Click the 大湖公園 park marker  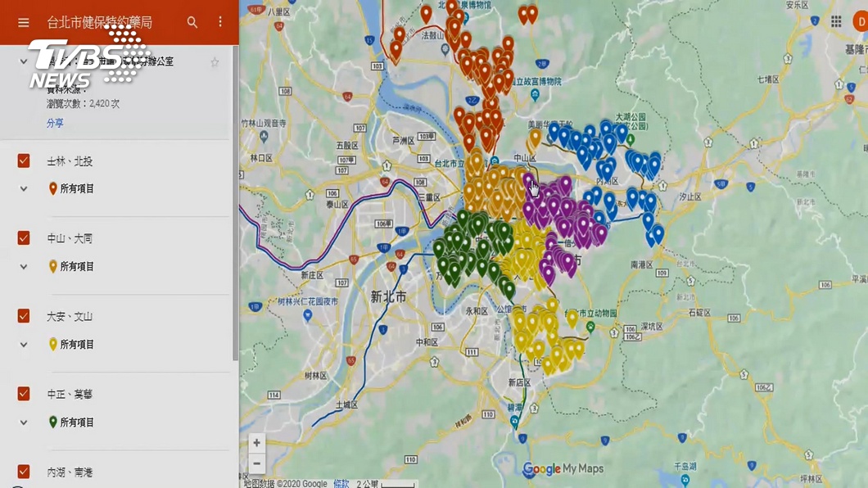[631, 139]
